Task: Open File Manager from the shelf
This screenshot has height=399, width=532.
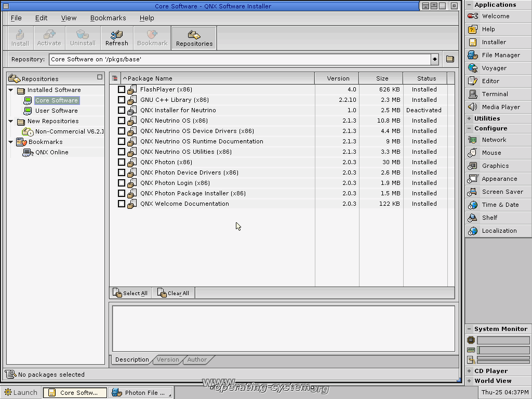Action: coord(498,55)
